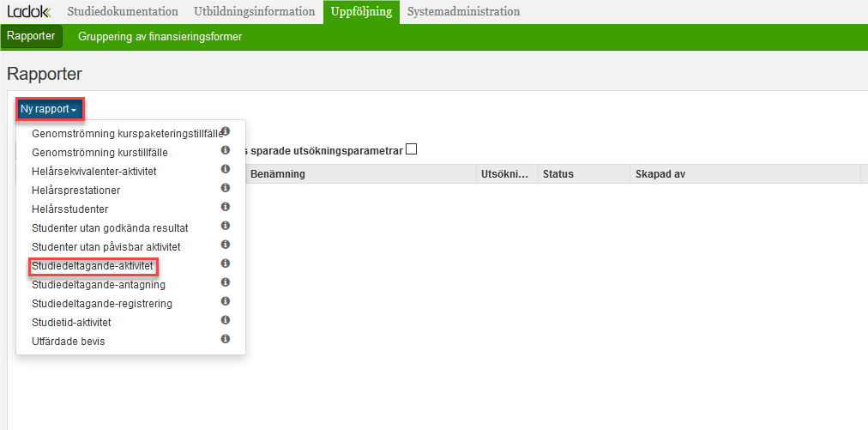Collapse the Ny rapport dropdown
This screenshot has height=430, width=868.
point(50,109)
